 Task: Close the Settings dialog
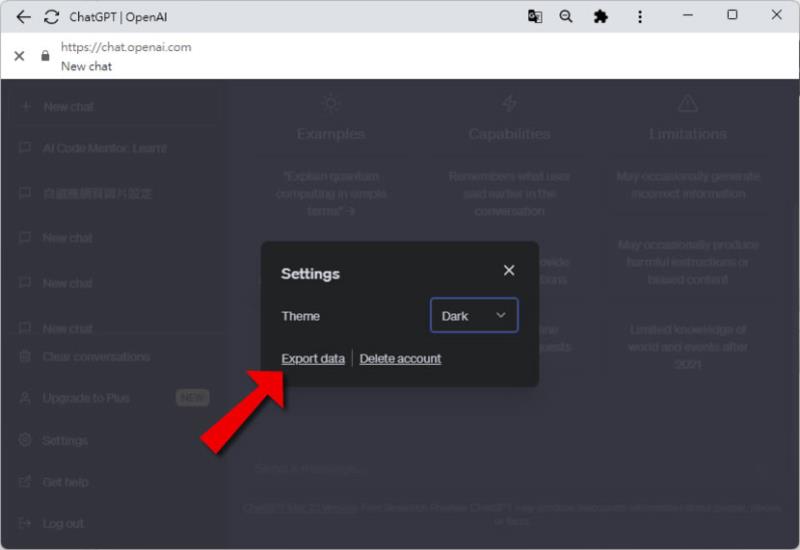[509, 270]
